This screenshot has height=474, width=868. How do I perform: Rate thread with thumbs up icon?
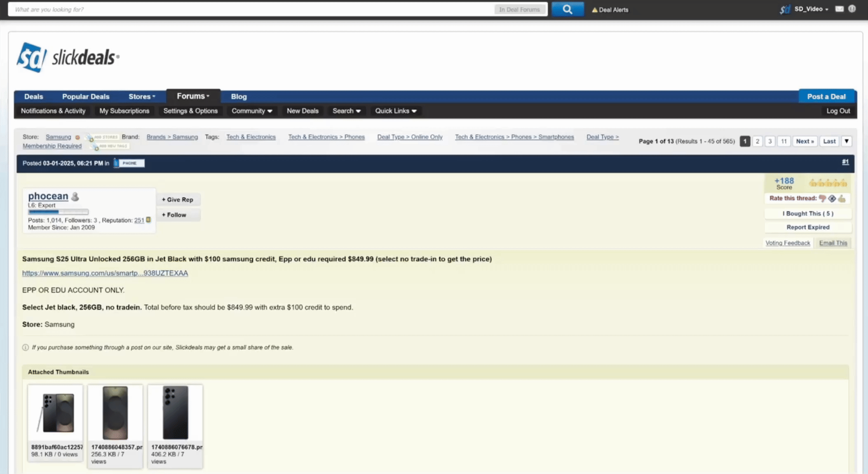842,199
